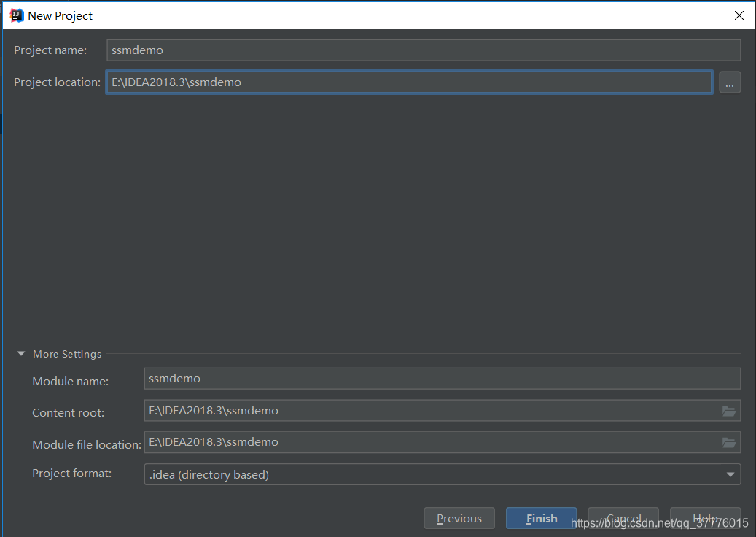Click the 'Project format:' label

tap(72, 474)
